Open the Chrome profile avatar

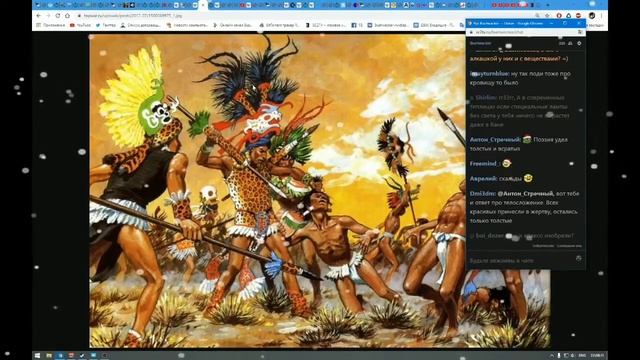click(x=591, y=16)
